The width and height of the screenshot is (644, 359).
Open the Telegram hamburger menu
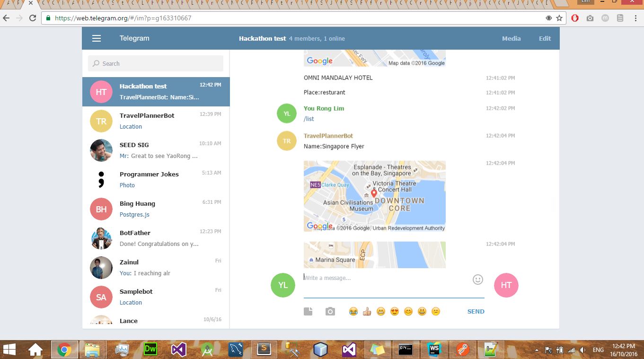(97, 39)
